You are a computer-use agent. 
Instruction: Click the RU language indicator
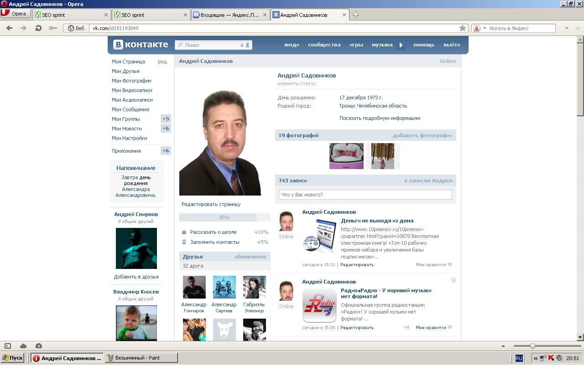tap(519, 358)
